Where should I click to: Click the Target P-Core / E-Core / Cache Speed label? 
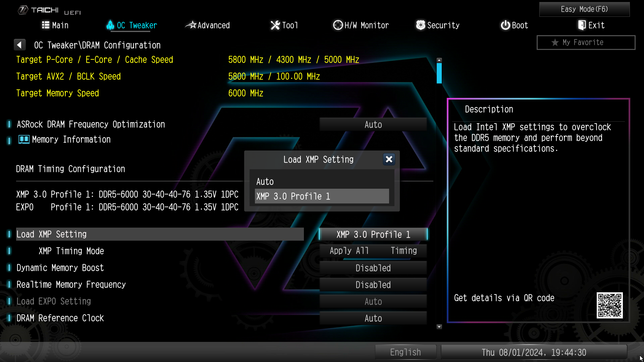(95, 60)
